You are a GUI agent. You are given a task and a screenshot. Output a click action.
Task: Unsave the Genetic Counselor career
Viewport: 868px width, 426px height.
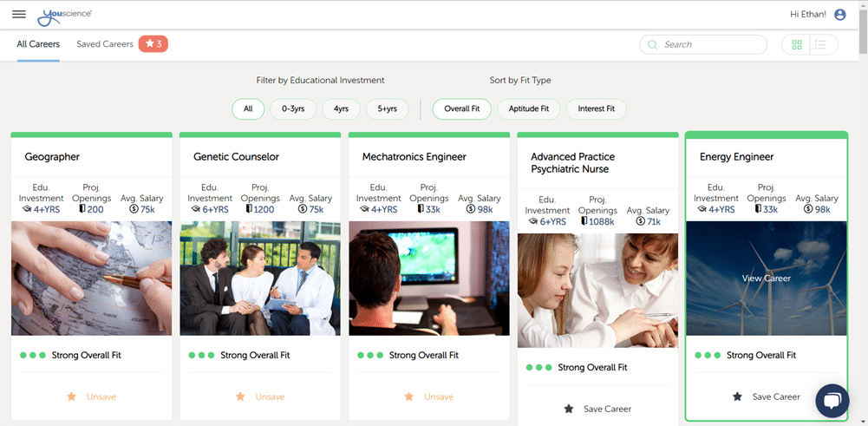260,397
